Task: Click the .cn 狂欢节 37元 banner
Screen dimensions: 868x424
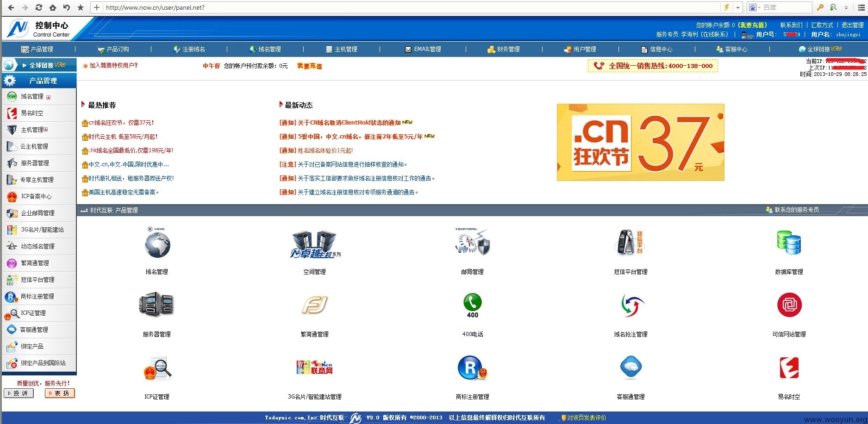Action: coord(641,142)
